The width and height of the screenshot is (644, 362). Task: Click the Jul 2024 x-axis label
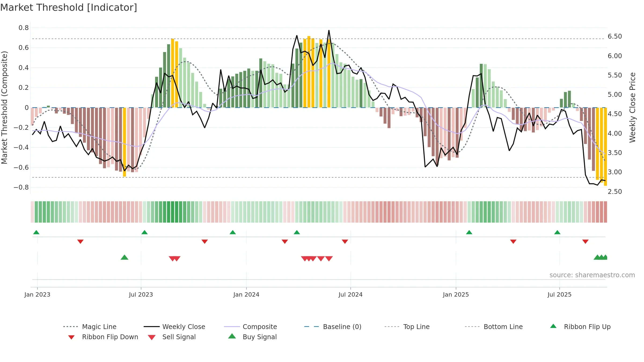click(x=350, y=295)
